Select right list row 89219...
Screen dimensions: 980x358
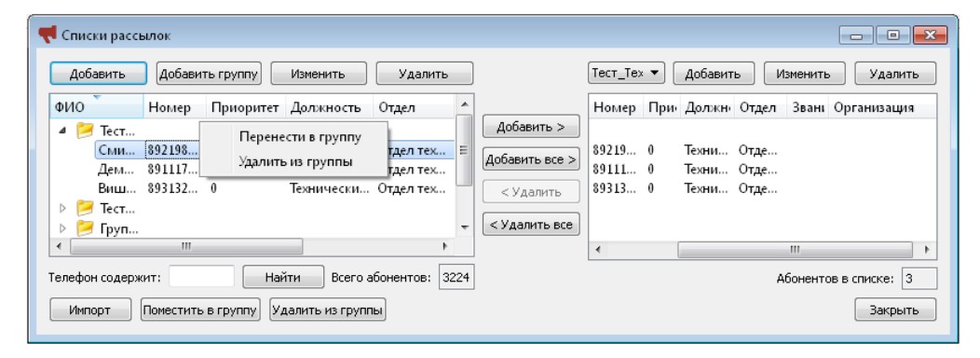coord(763,150)
